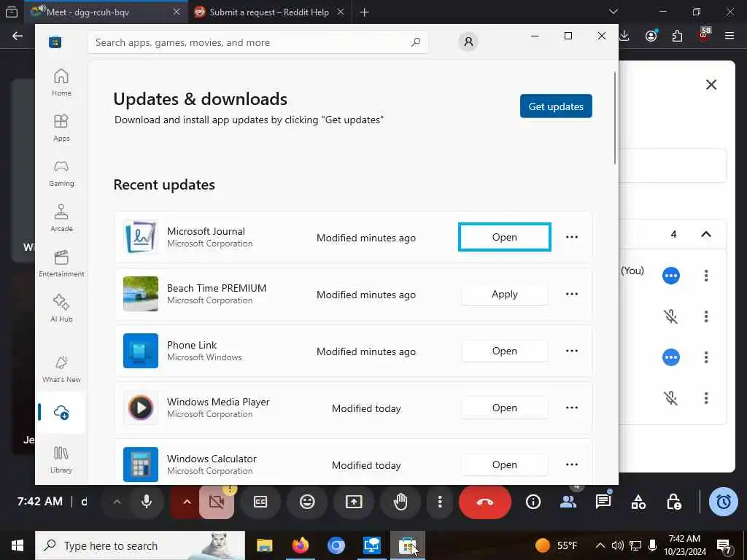Toggle Meet camera button
This screenshot has width=747, height=560.
pos(217,502)
